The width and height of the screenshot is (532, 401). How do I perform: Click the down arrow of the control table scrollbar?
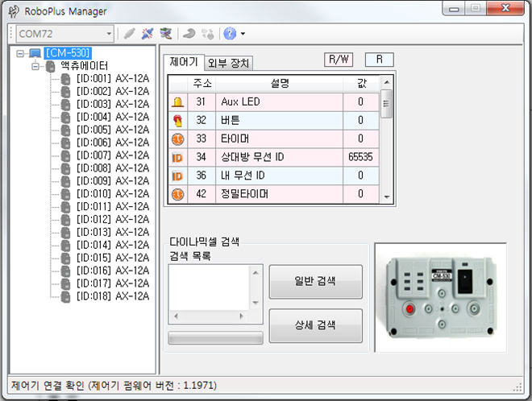tap(386, 196)
